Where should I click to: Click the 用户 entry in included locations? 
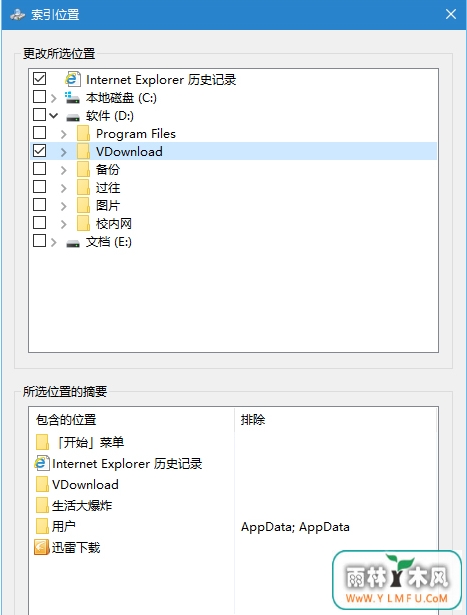coord(64,526)
